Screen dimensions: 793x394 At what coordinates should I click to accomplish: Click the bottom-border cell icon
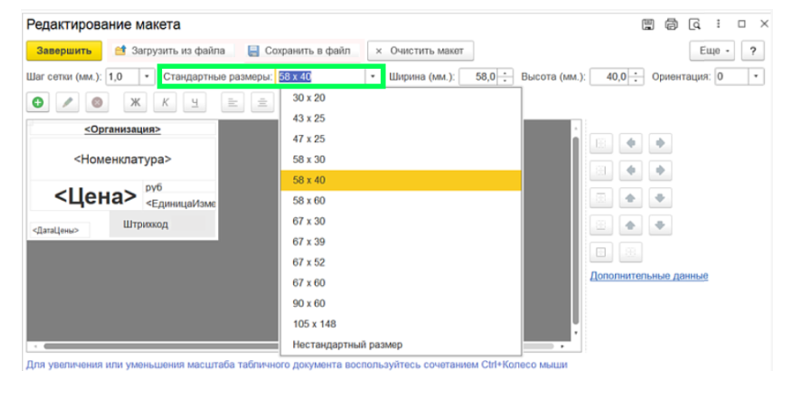point(601,226)
